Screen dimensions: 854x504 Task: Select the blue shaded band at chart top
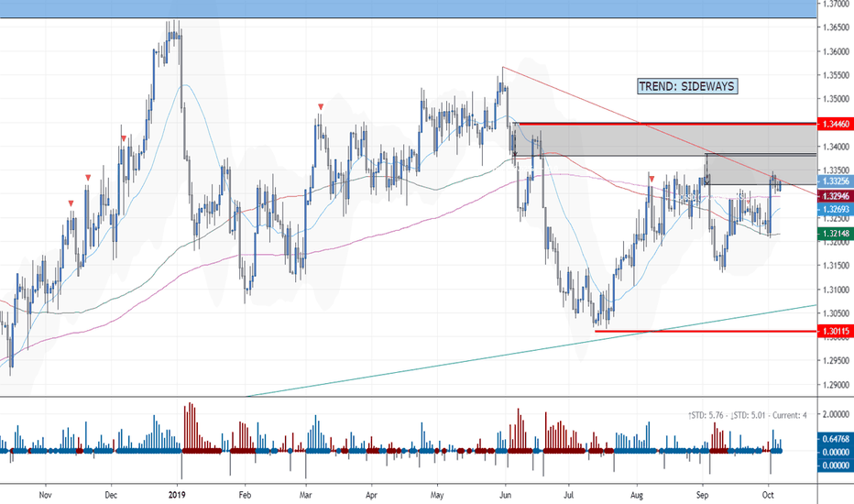(x=409, y=9)
